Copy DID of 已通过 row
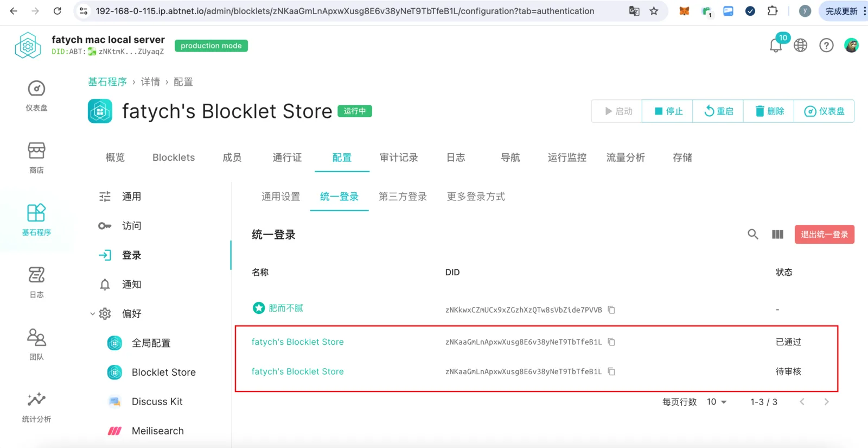The image size is (868, 448). click(611, 342)
